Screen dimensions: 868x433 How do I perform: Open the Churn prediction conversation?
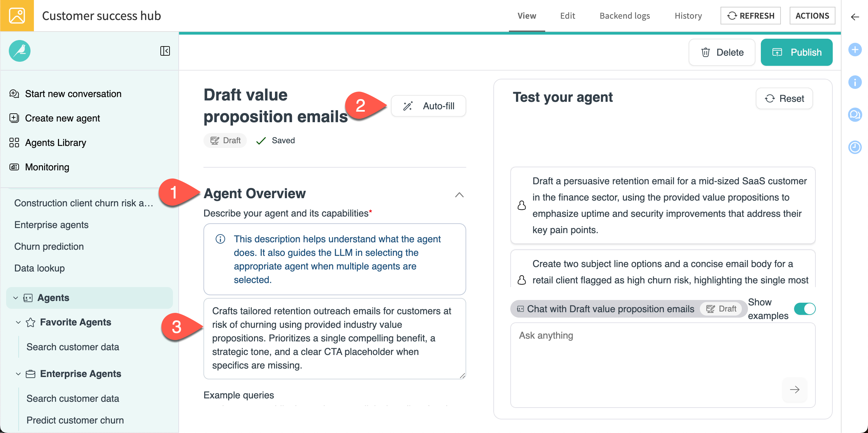pyautogui.click(x=49, y=246)
